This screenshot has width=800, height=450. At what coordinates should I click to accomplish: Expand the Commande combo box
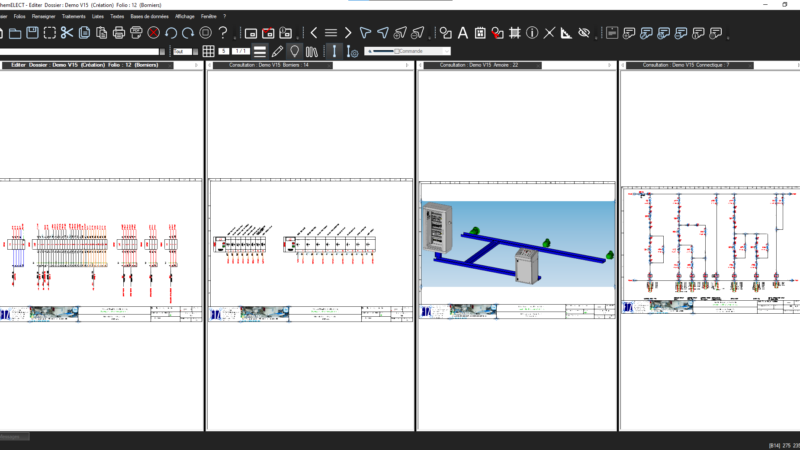(445, 51)
